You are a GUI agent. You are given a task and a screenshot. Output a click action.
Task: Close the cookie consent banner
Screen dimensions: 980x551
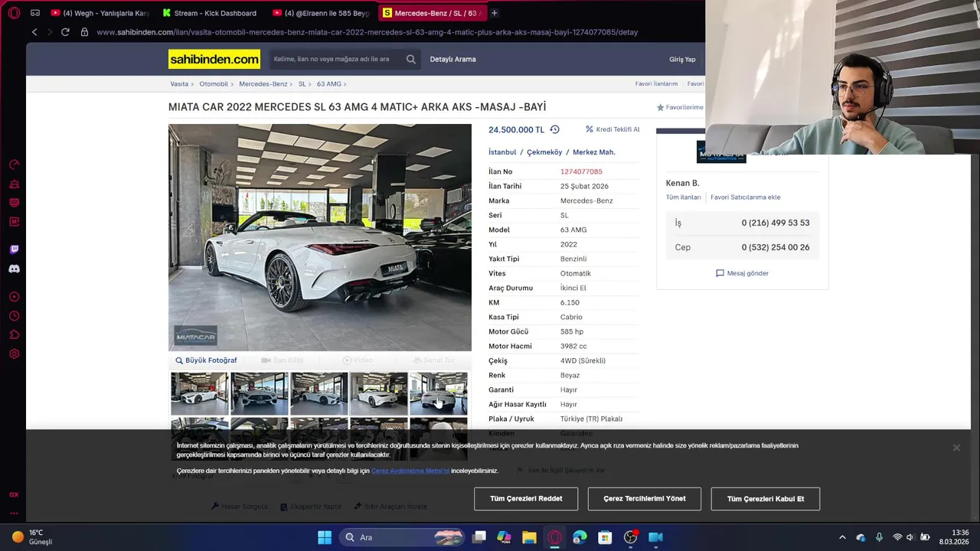pos(956,448)
